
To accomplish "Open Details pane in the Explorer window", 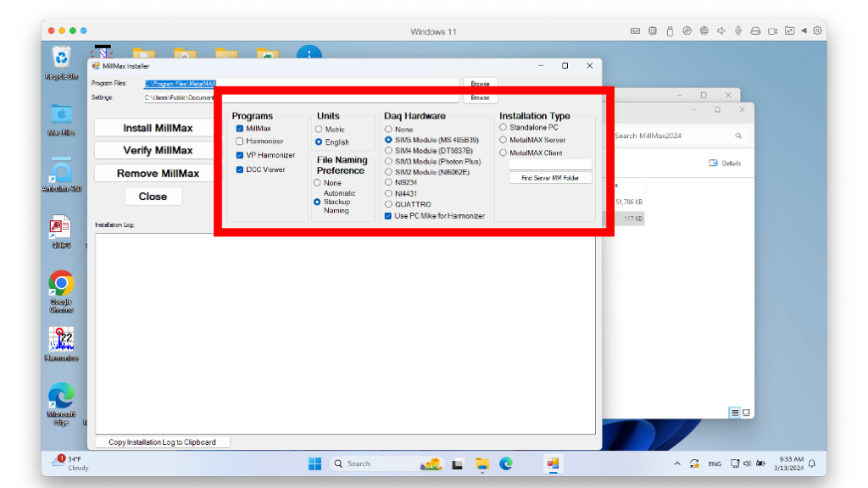I will point(725,164).
